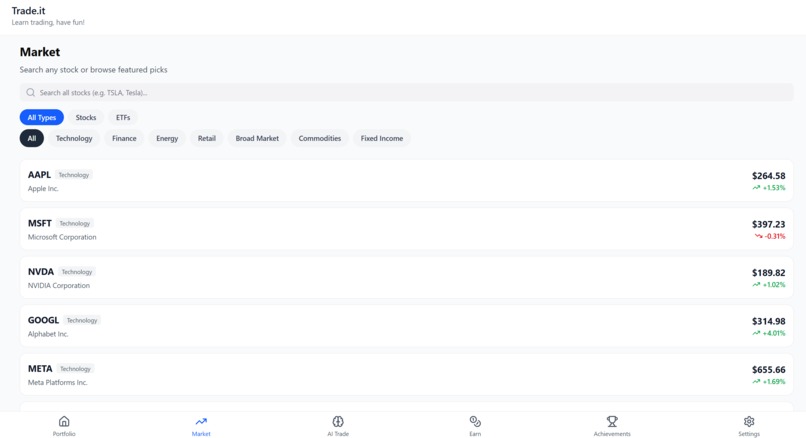Select the Market trend icon
The image size is (806, 438).
pos(201,422)
